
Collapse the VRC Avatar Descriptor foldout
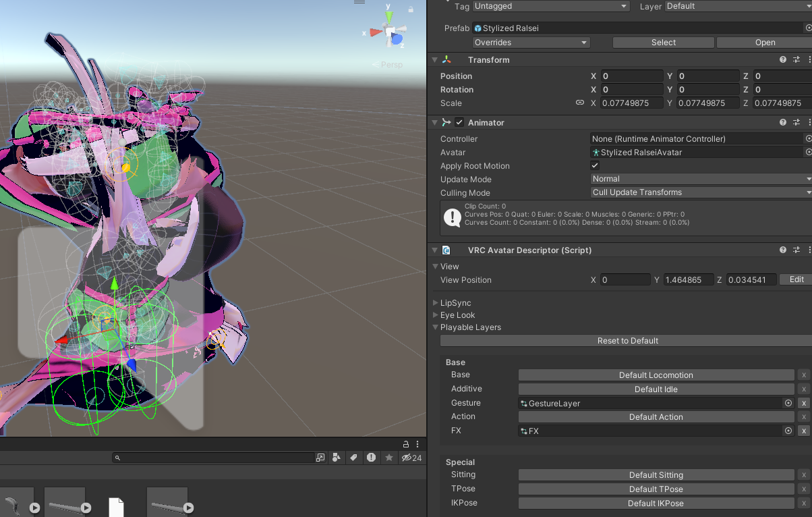point(435,250)
